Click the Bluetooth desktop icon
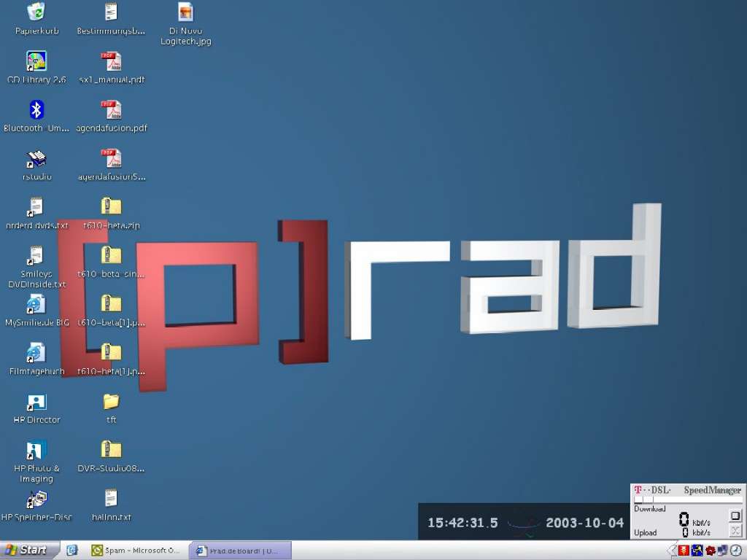Screen dimensions: 747x560 pyautogui.click(x=36, y=110)
